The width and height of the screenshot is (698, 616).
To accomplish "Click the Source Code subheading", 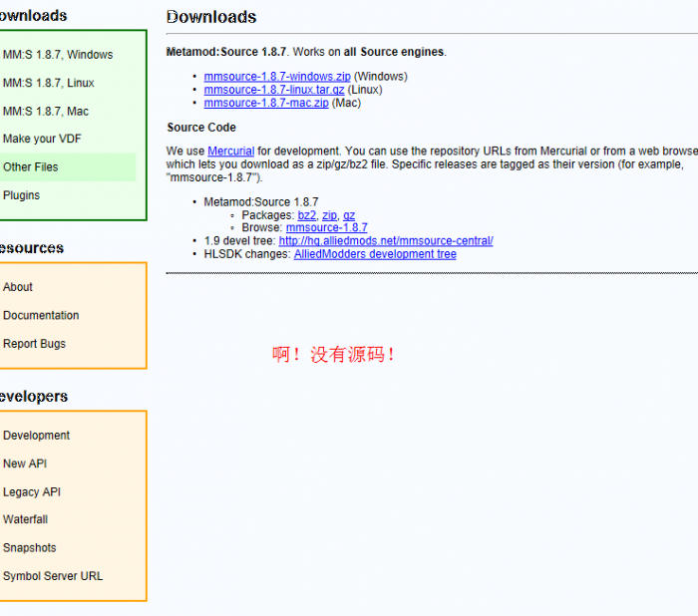I will click(x=201, y=128).
